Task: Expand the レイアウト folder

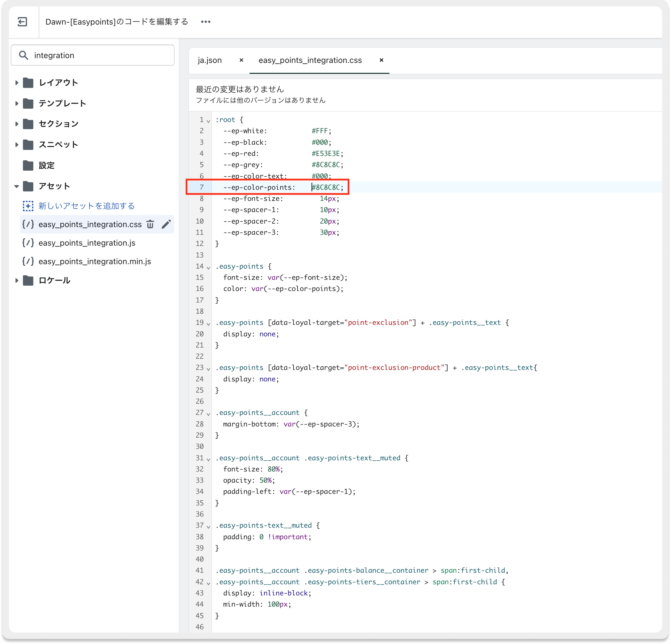Action: [x=16, y=82]
